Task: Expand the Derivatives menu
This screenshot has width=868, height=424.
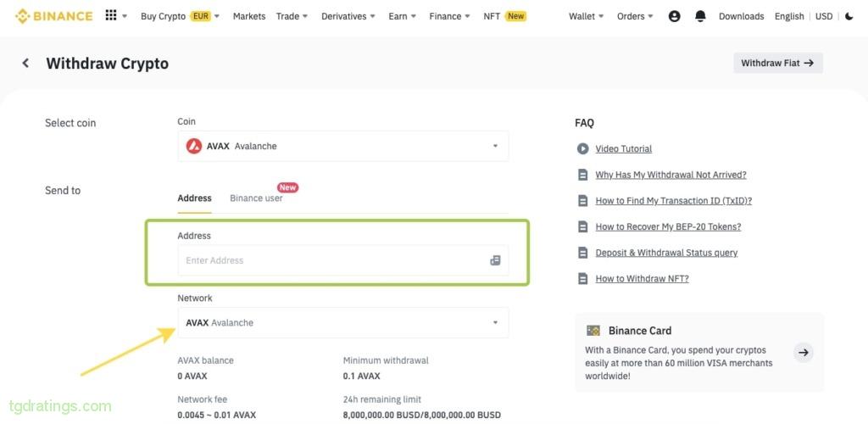Action: pos(348,17)
